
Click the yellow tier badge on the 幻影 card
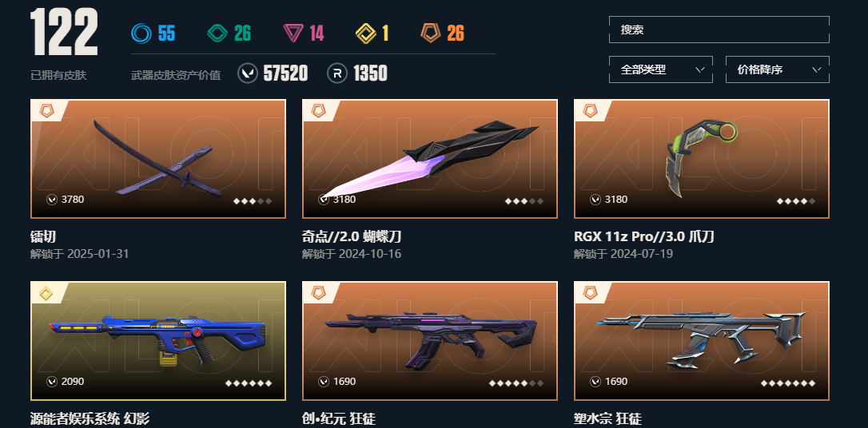46,293
